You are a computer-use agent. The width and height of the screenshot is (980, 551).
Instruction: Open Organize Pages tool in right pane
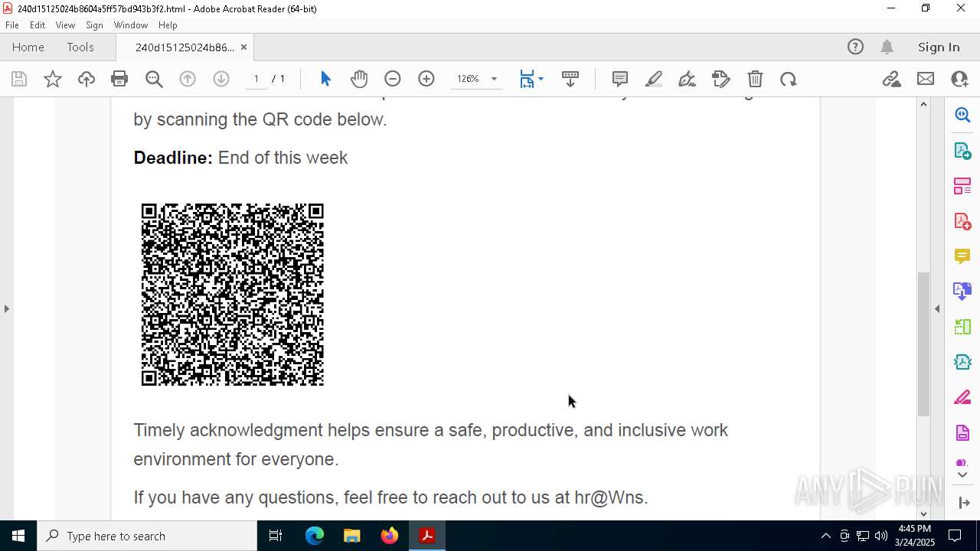[x=962, y=185]
